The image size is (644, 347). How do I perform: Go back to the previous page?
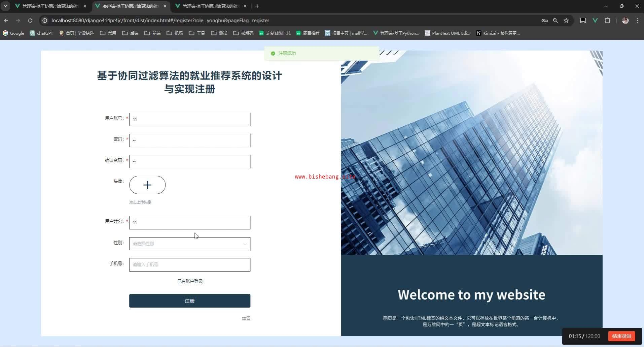tap(6, 21)
